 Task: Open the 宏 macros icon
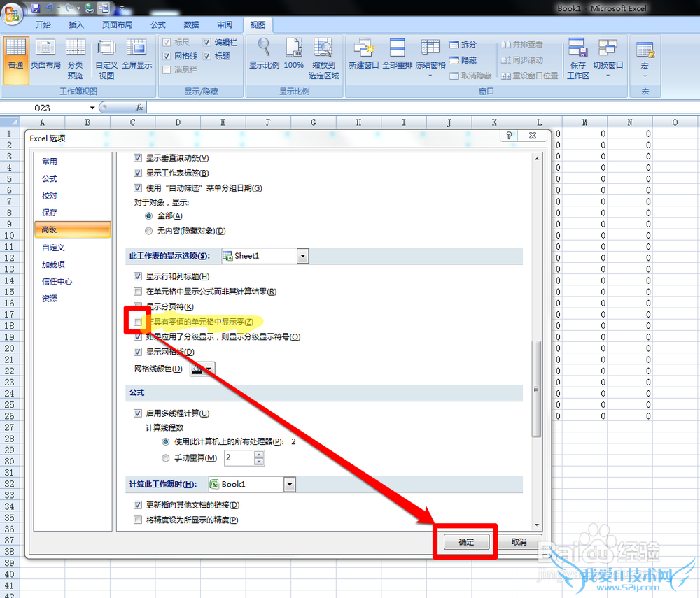(645, 59)
